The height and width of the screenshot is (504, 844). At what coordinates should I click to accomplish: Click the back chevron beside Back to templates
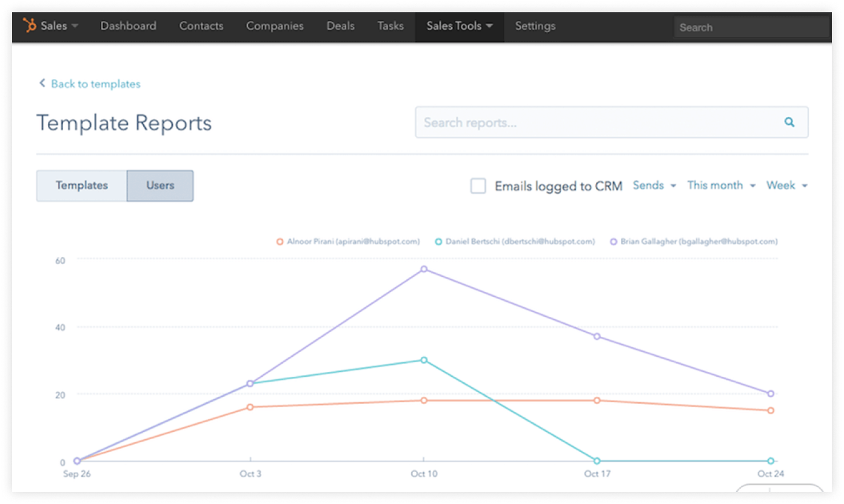point(42,84)
